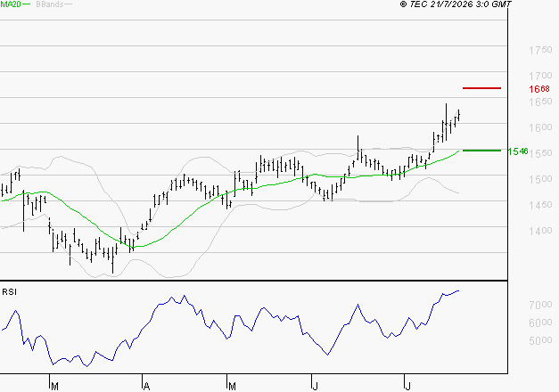559x392 pixels.
Task: Click the 5000 RSI axis label
Action: coord(540,340)
